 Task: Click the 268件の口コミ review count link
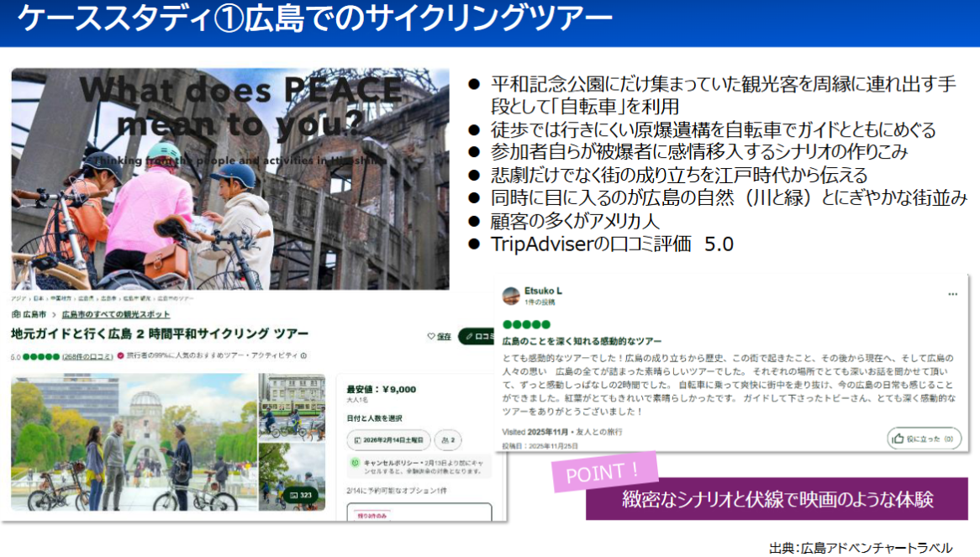coord(88,356)
